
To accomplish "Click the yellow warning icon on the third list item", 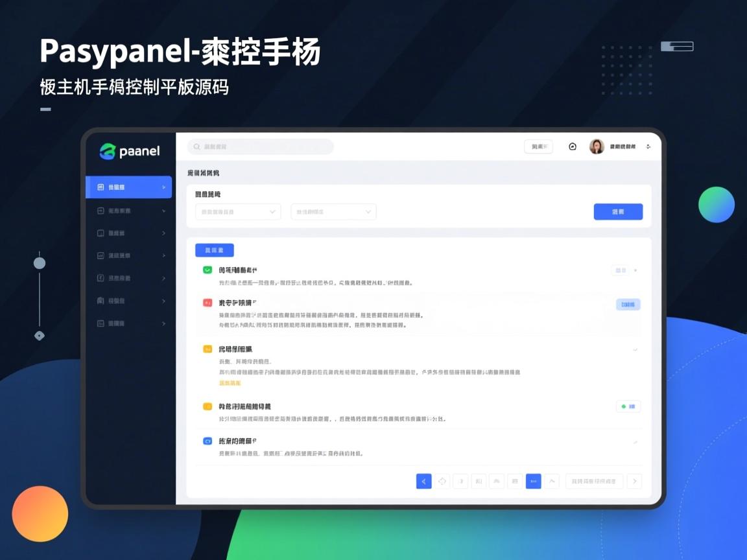I will pos(207,349).
